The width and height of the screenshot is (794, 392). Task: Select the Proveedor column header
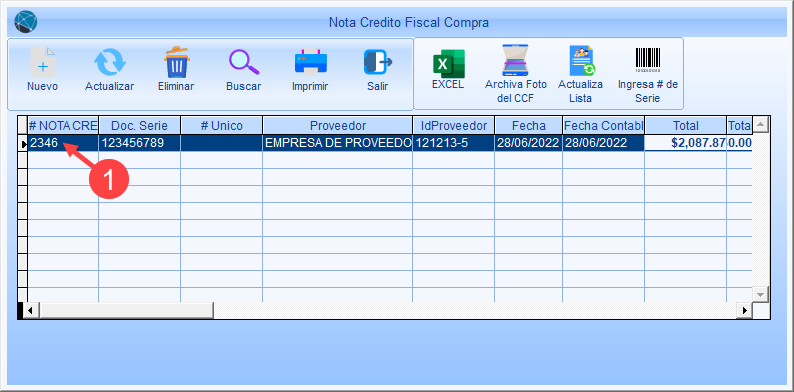338,125
